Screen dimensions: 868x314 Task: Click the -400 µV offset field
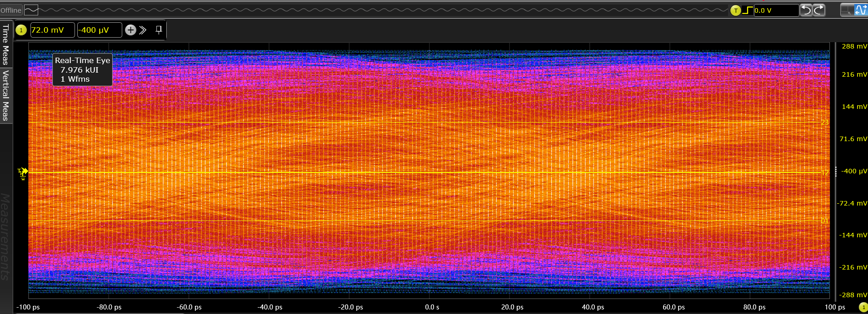(100, 30)
